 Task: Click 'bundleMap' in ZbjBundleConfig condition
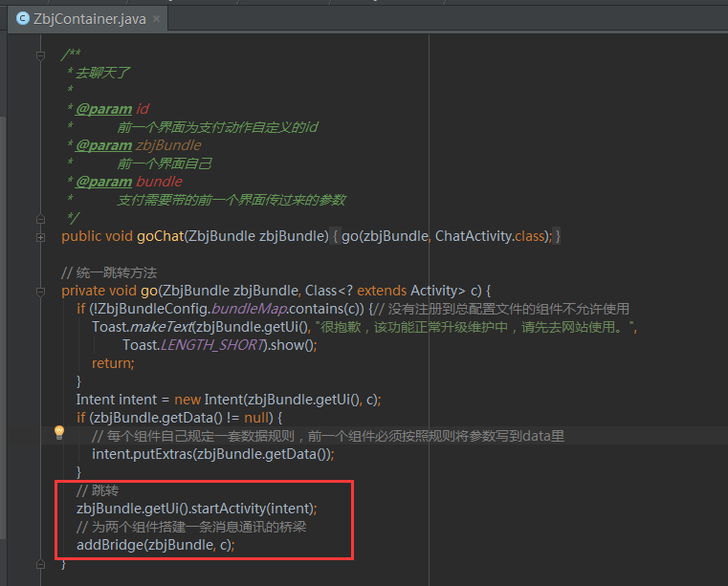(250, 309)
